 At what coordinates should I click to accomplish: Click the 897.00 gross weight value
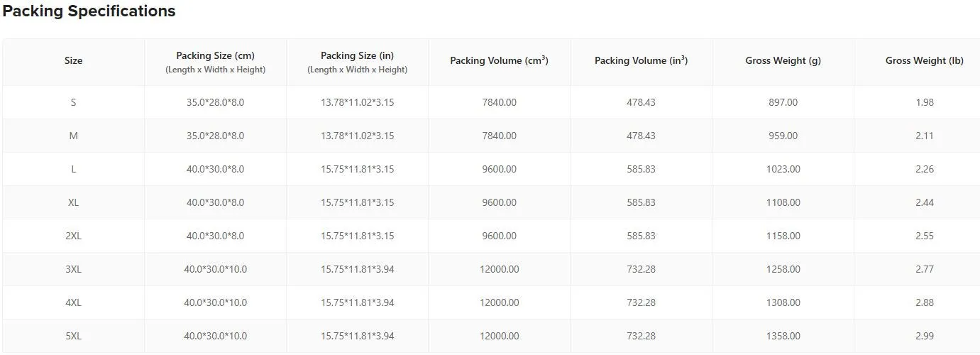[783, 102]
